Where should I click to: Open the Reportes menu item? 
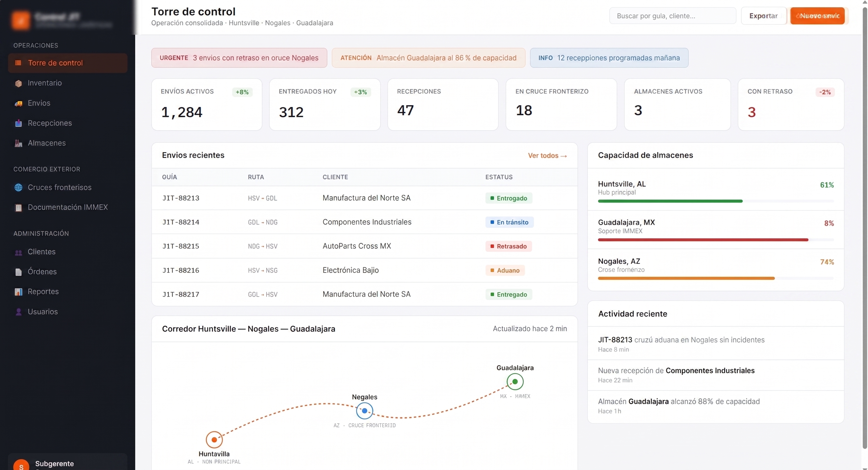click(x=67, y=292)
